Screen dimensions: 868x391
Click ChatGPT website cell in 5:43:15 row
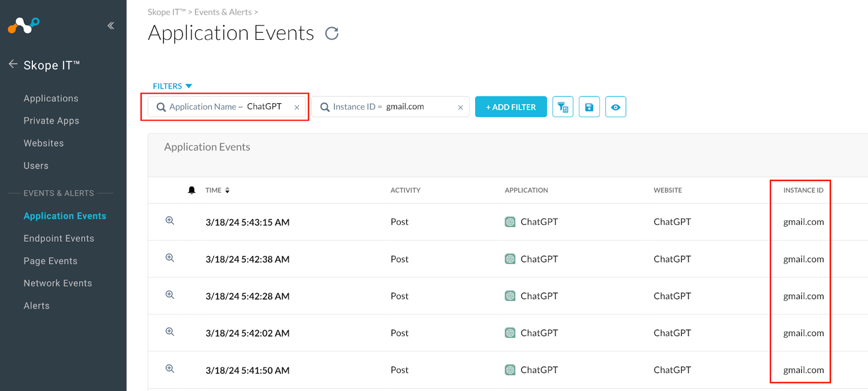click(672, 222)
